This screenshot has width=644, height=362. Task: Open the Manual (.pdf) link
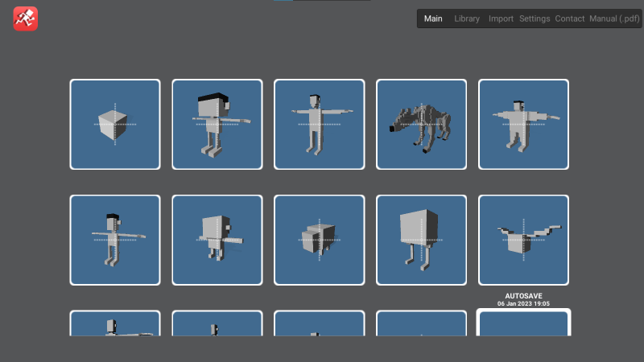click(614, 19)
